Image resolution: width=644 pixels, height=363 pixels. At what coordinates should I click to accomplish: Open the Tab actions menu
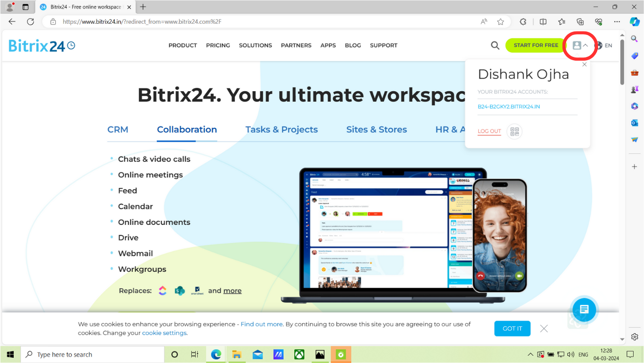25,7
